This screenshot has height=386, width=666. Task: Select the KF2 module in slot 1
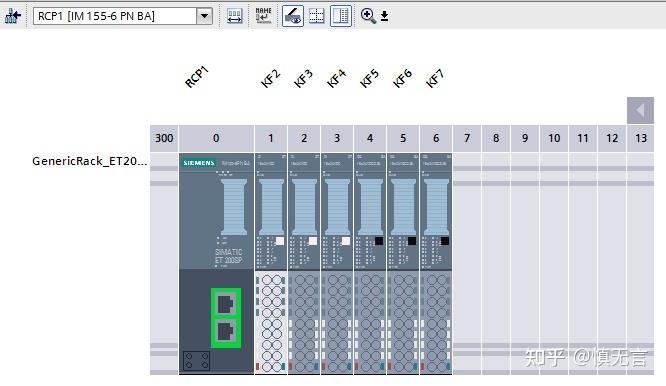pyautogui.click(x=271, y=263)
